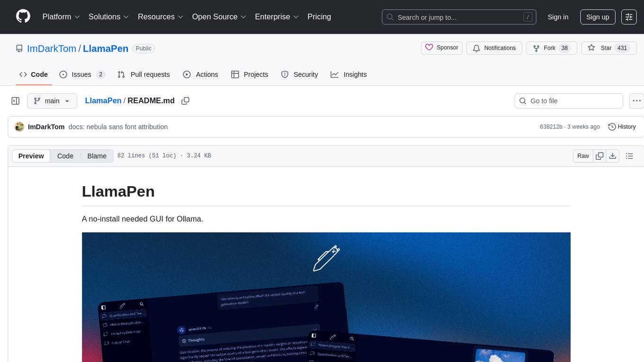This screenshot has width=644, height=362.
Task: Toggle the file tree side panel
Action: click(x=16, y=101)
